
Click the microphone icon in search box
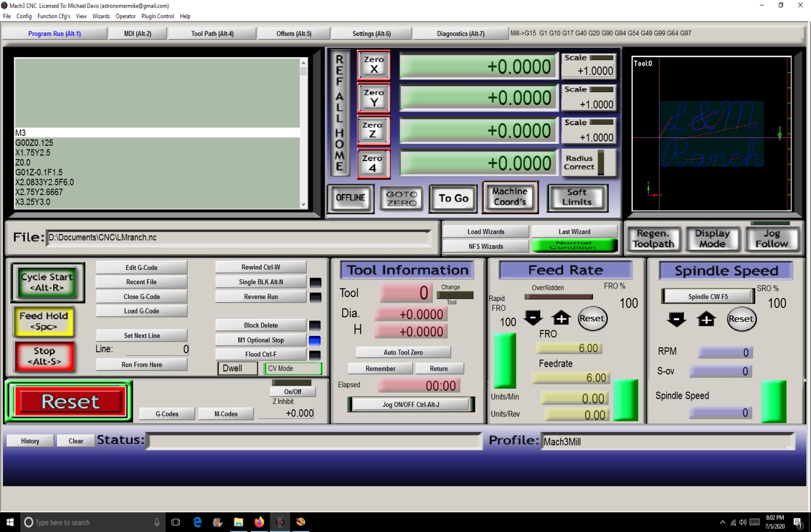pos(157,522)
